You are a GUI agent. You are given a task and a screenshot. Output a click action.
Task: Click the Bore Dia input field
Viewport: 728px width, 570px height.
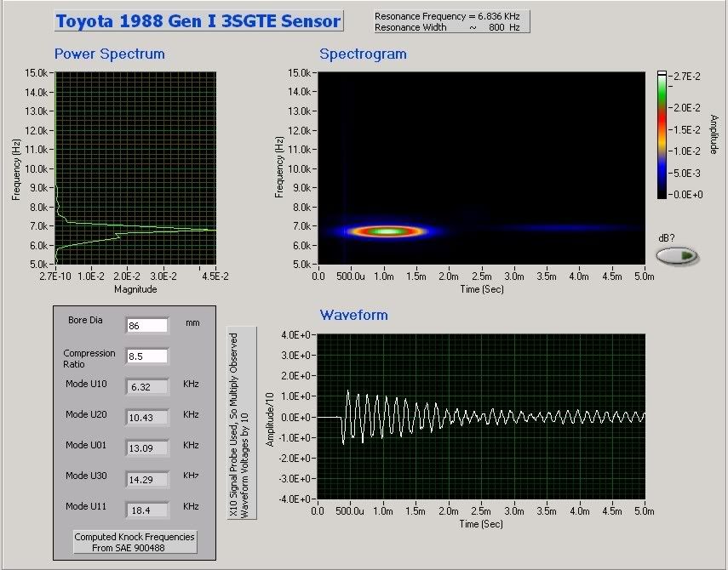pyautogui.click(x=146, y=325)
